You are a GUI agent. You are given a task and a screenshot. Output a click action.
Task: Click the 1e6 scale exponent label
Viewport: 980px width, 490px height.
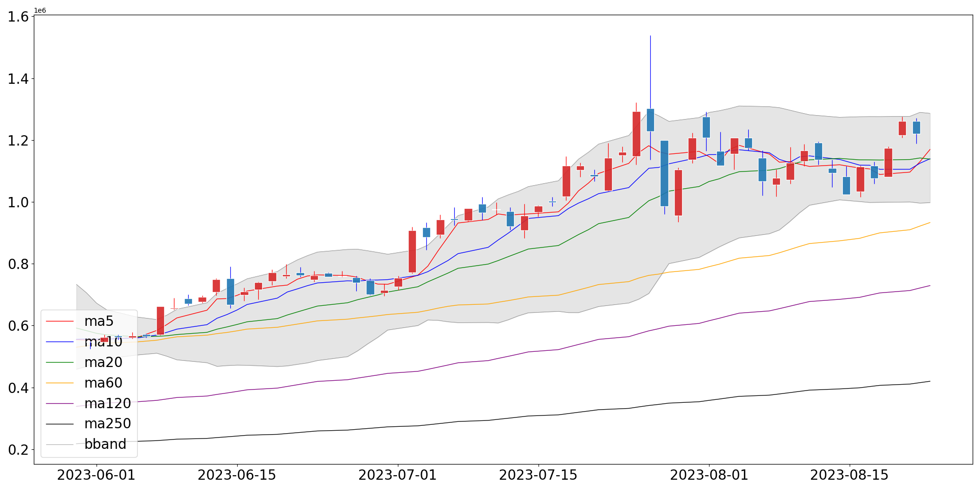40,11
